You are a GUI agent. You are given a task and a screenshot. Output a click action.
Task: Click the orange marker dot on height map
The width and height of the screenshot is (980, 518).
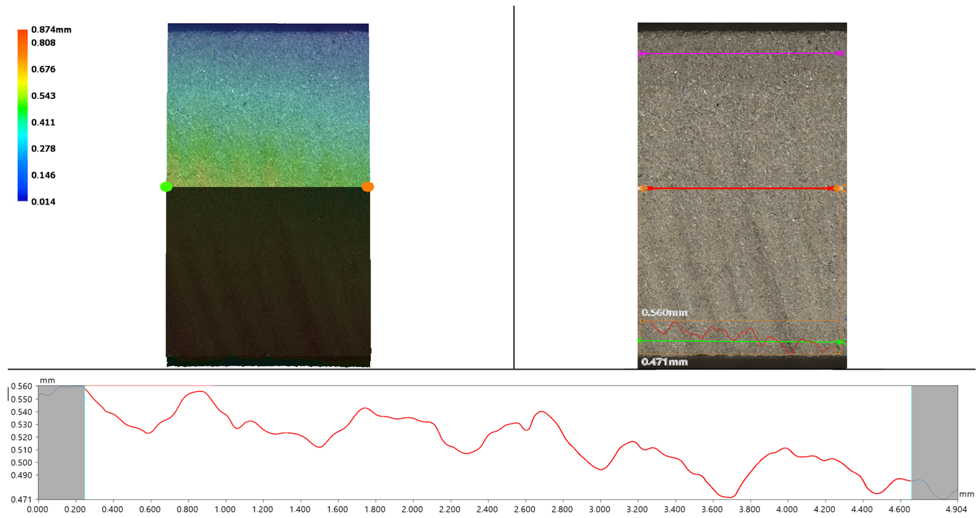(x=368, y=186)
